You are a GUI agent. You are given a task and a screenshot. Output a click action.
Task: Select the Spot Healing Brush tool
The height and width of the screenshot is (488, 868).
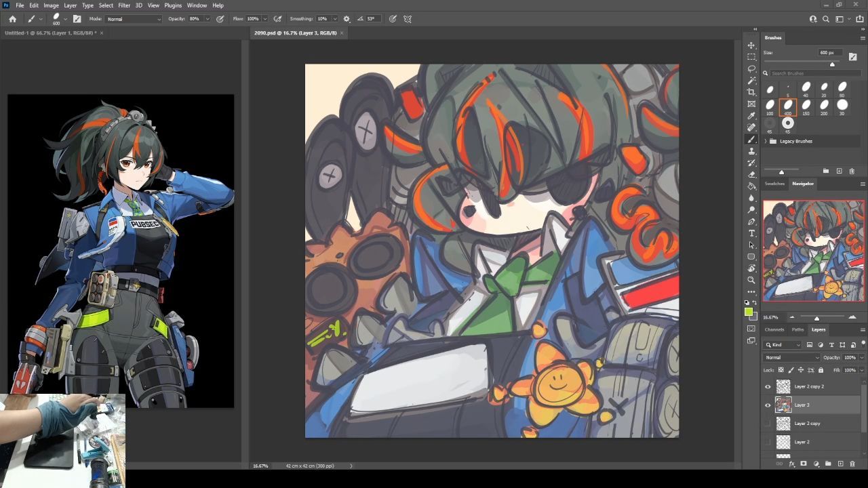(751, 127)
